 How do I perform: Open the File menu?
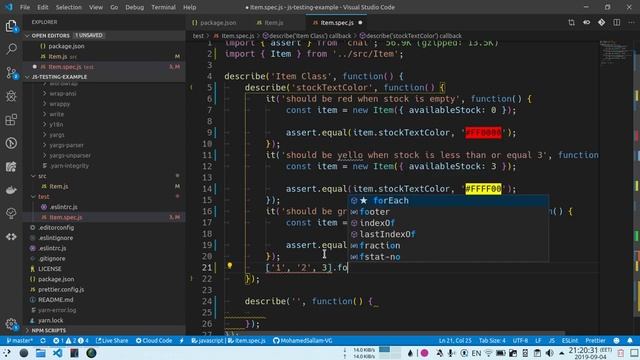pos(25,7)
